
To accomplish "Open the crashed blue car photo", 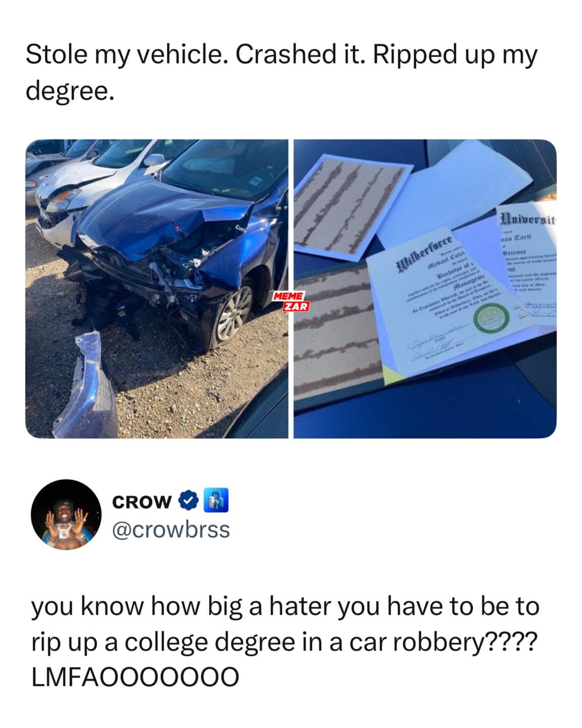I will 157,289.
